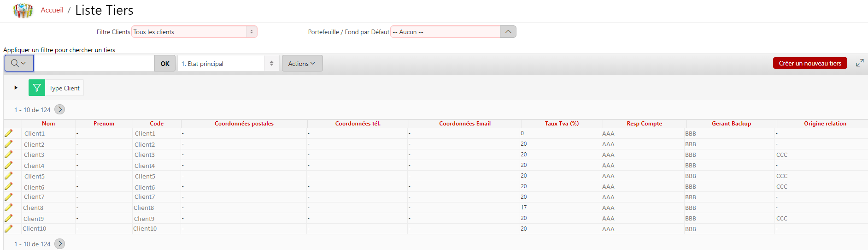This screenshot has width=868, height=250.
Task: Open Client8 editor with pencil icon
Action: tap(9, 208)
